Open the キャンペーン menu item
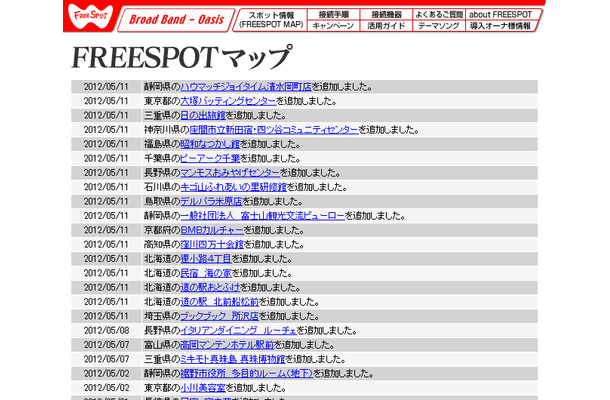The width and height of the screenshot is (610, 400). coord(333,26)
